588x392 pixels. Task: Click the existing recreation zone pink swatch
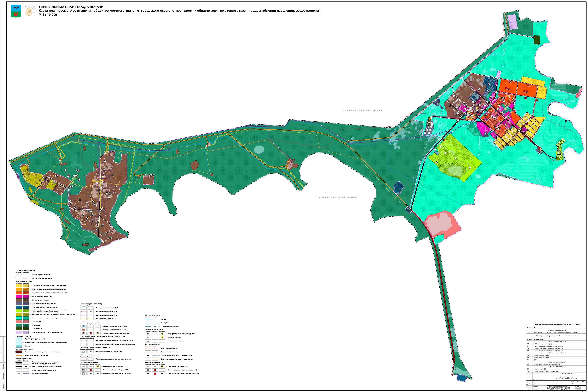coord(19,322)
